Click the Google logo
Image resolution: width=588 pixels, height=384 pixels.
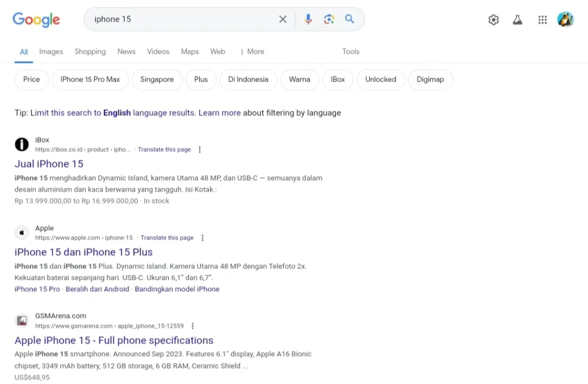coord(36,20)
